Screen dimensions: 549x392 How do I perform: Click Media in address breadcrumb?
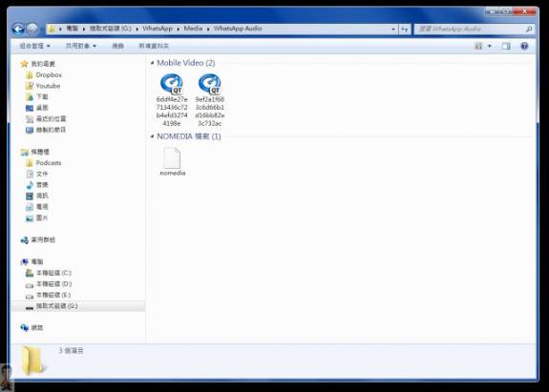(x=193, y=29)
